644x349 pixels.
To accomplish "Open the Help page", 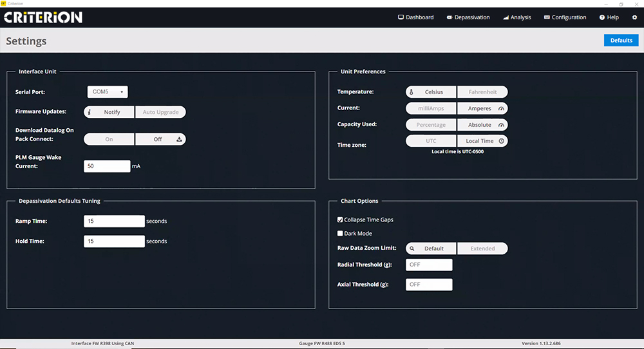I will coord(609,17).
